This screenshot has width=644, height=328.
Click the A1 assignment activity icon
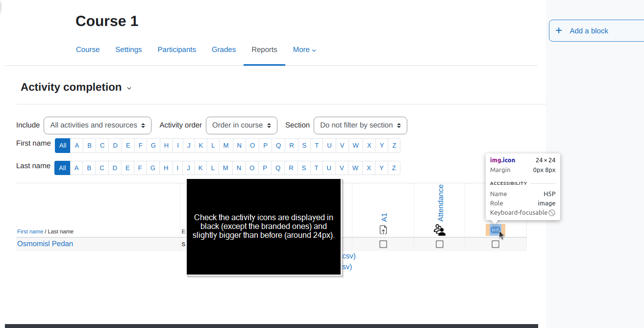tap(383, 230)
